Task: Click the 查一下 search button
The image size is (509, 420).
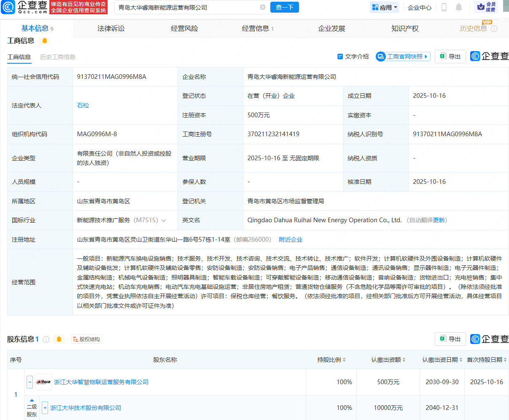Action: (x=284, y=7)
